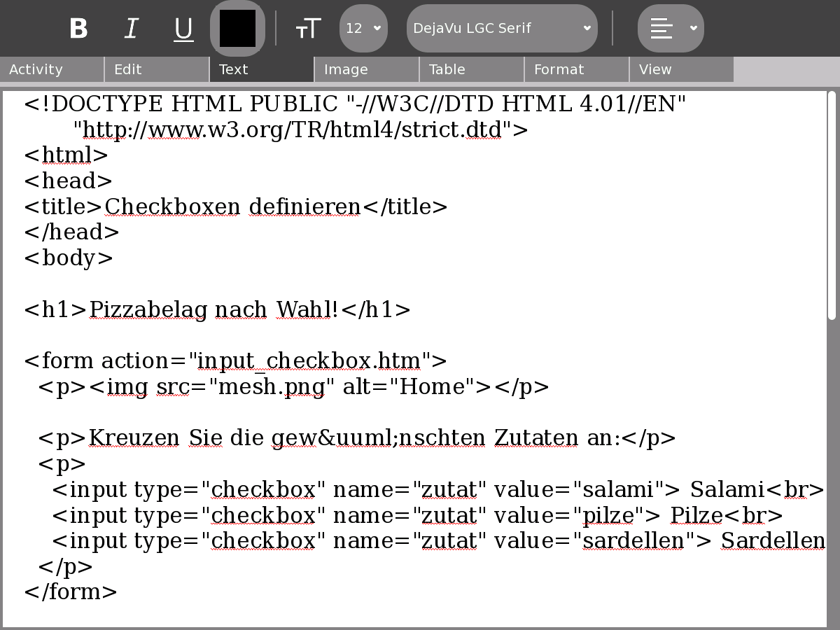Go to the Format tab

click(577, 69)
